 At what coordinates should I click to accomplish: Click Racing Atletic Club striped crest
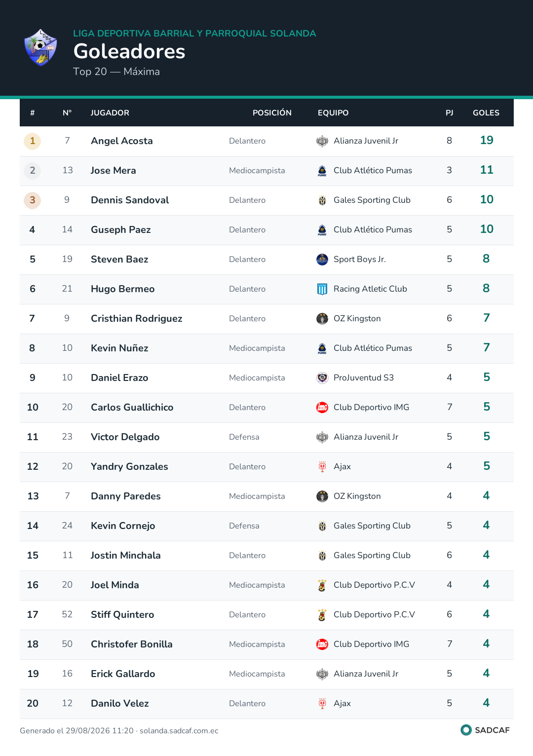322,289
